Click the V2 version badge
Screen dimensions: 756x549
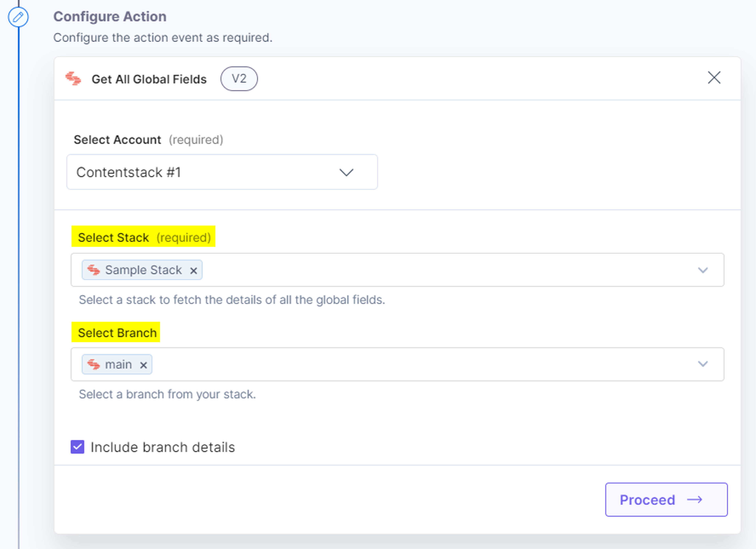[x=239, y=79]
